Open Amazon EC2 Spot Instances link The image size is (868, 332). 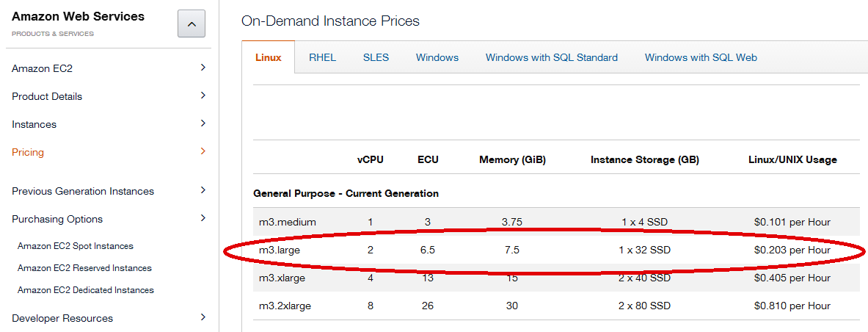point(76,246)
